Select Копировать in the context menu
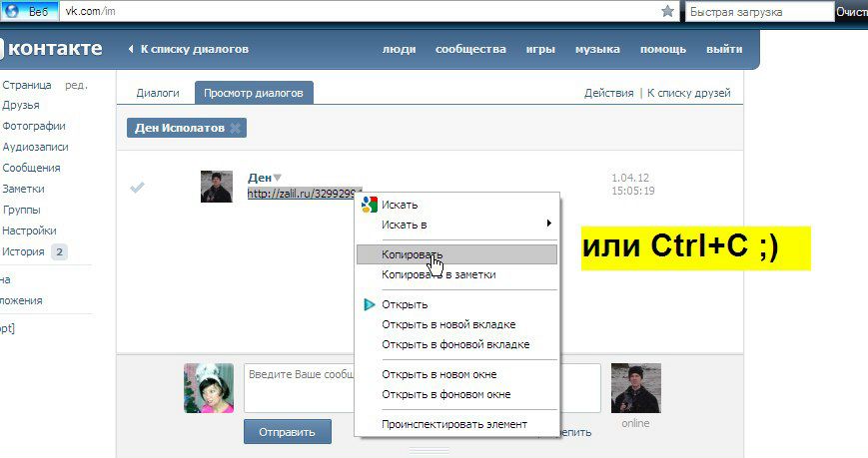Image resolution: width=868 pixels, height=458 pixels. [x=457, y=254]
